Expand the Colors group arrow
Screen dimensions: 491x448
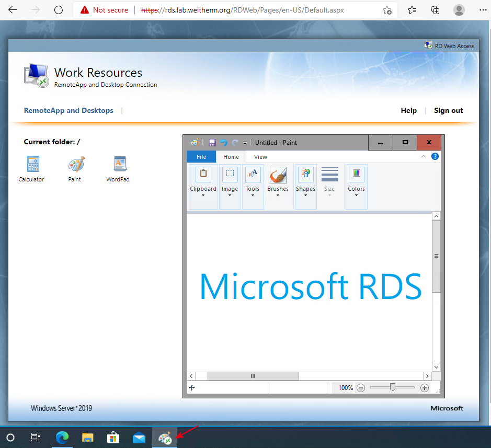pyautogui.click(x=356, y=196)
